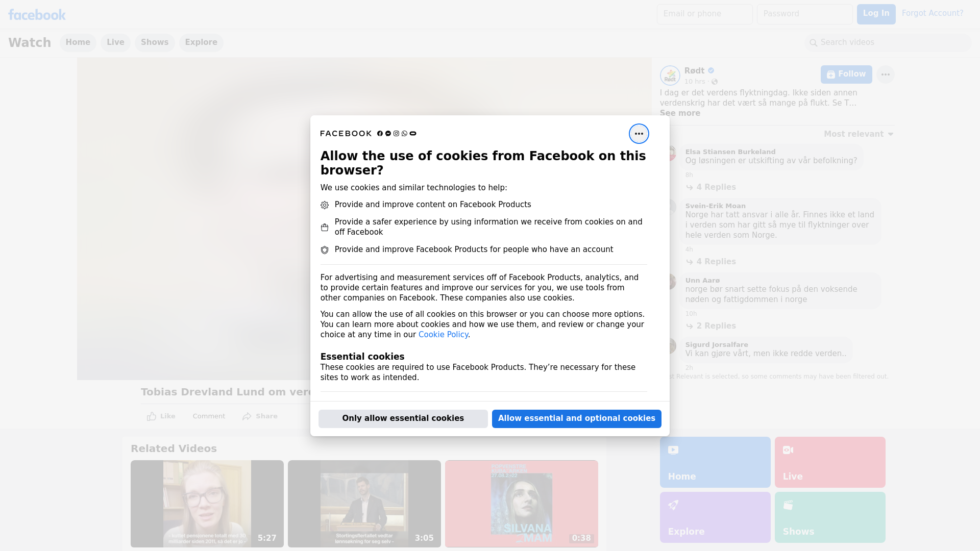The height and width of the screenshot is (551, 980).
Task: Click the Like thumbs-up icon
Action: click(152, 416)
